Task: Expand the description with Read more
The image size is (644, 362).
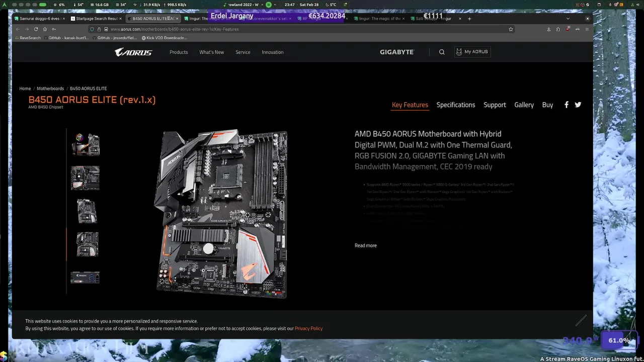Action: click(x=366, y=245)
